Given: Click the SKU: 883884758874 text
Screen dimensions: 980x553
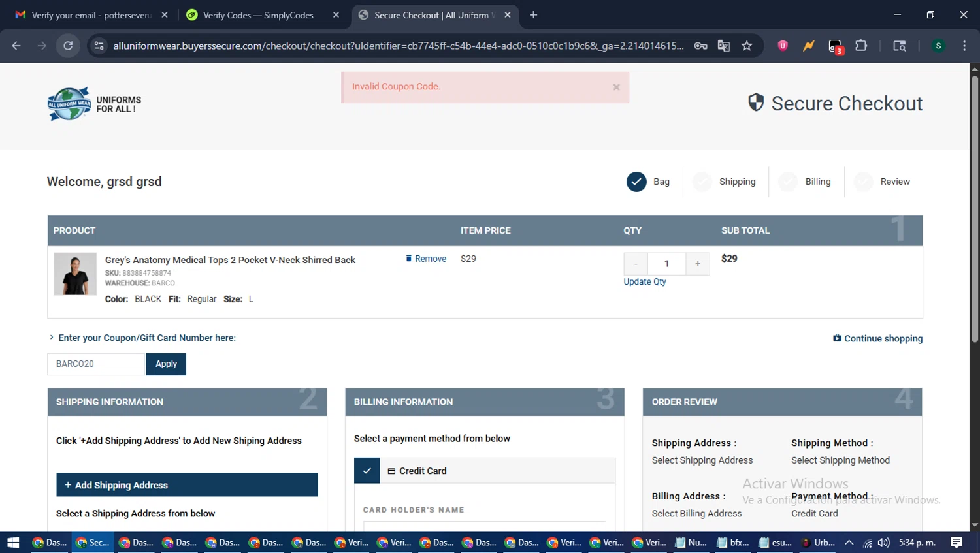Looking at the screenshot, I should tap(138, 273).
